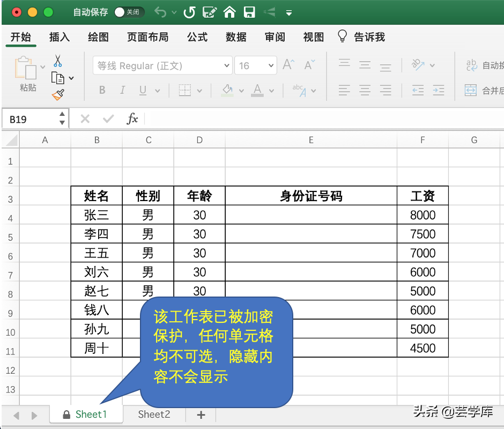
Task: Select the locked Sheet1 tab
Action: (86, 414)
